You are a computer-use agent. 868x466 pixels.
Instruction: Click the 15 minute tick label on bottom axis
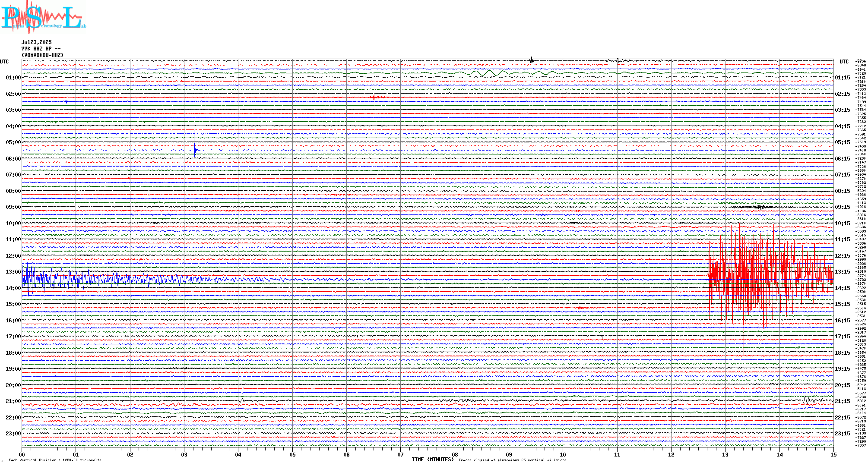[833, 454]
